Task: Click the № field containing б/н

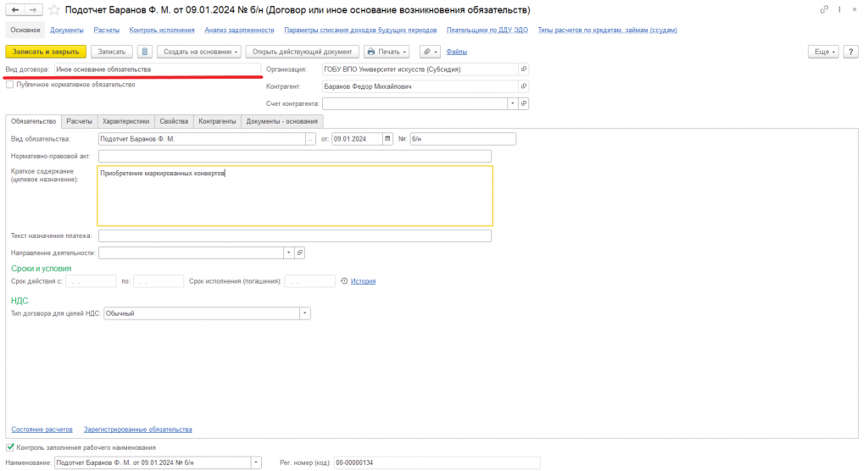Action: pos(463,139)
